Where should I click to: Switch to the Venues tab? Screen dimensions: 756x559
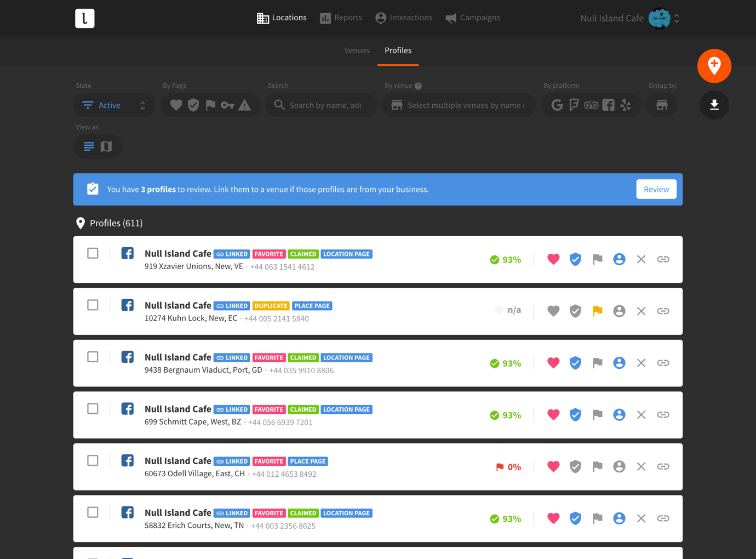pos(357,50)
